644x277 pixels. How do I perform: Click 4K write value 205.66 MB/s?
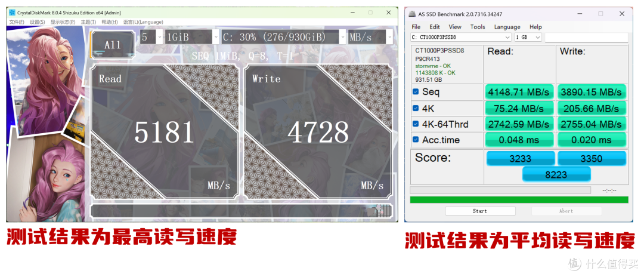592,108
